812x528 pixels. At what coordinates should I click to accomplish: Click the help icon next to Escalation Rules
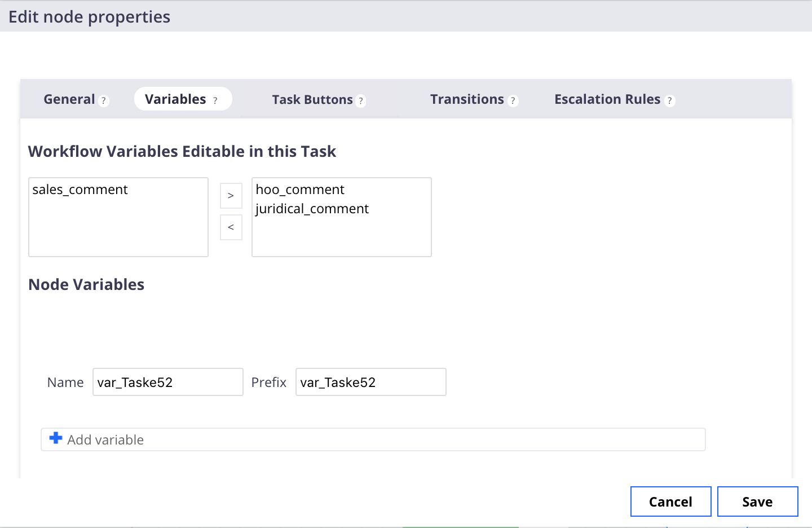click(669, 101)
